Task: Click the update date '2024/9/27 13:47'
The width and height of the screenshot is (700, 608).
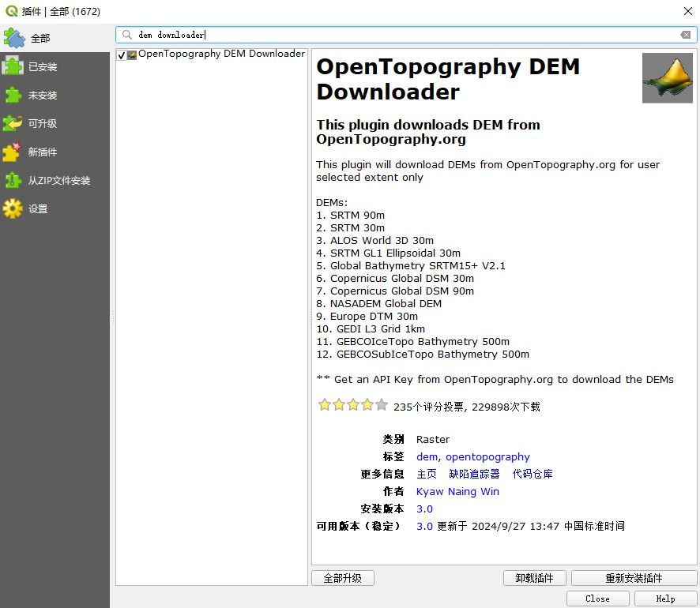Action: click(516, 527)
